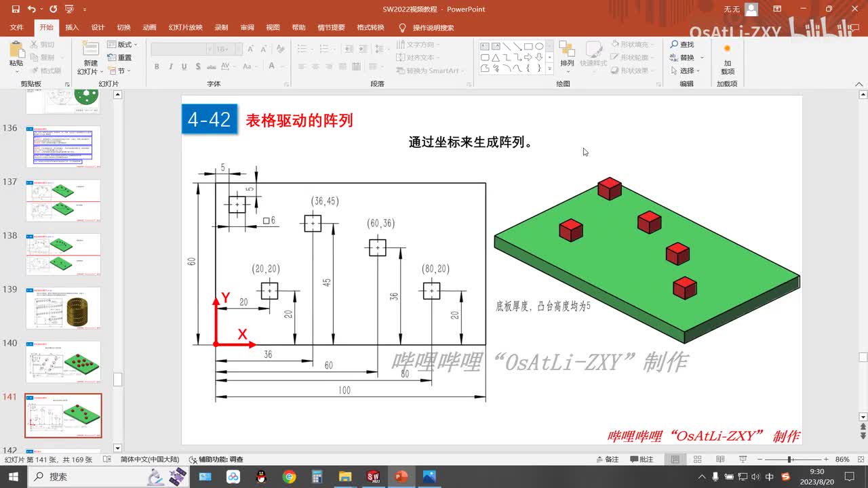Toggle center text alignment
The image size is (868, 488).
click(315, 66)
